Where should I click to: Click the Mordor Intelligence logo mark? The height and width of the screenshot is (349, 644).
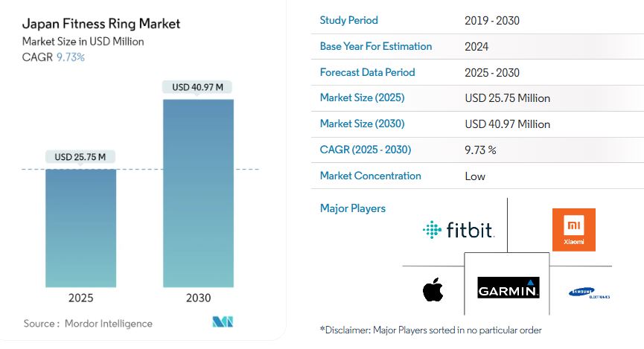pos(223,322)
